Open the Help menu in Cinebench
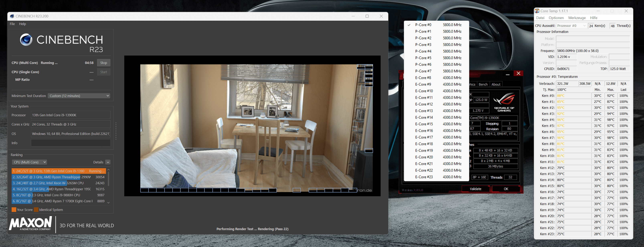Image resolution: width=644 pixels, height=247 pixels. click(x=22, y=24)
